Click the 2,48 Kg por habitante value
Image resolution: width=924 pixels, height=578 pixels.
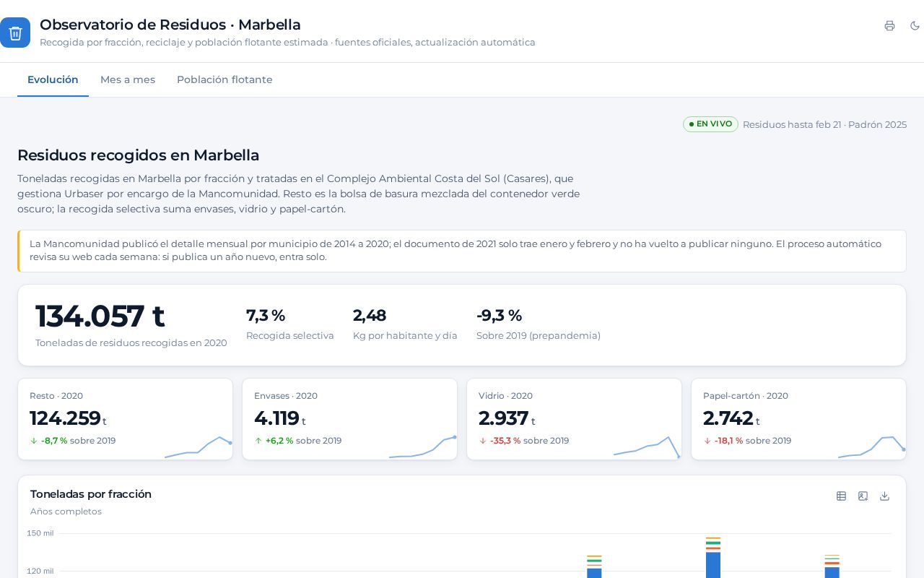click(x=370, y=316)
